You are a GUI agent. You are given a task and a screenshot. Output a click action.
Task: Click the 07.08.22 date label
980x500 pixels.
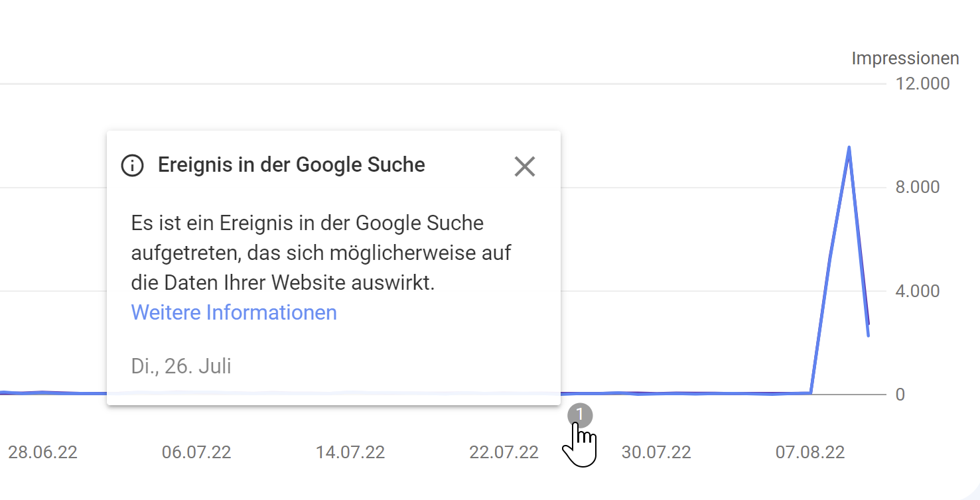tap(810, 452)
